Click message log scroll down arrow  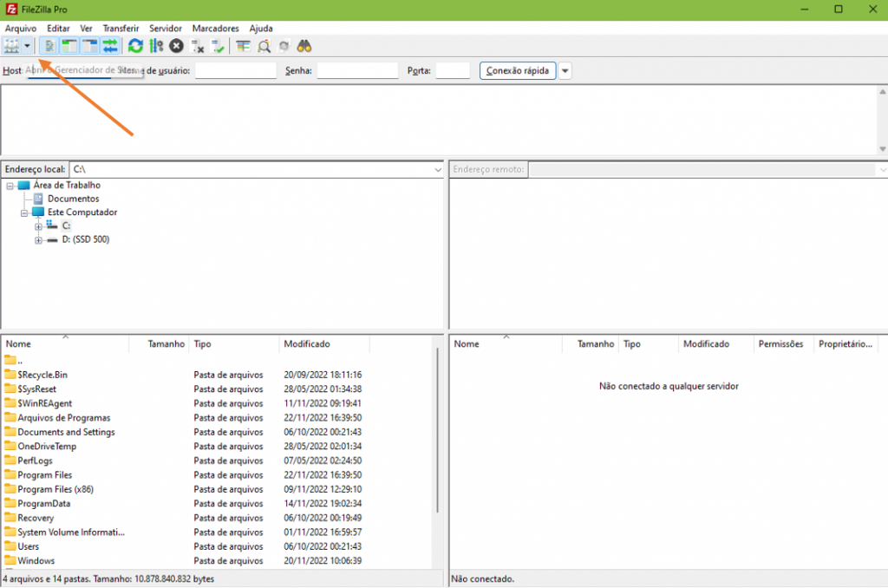coord(882,149)
